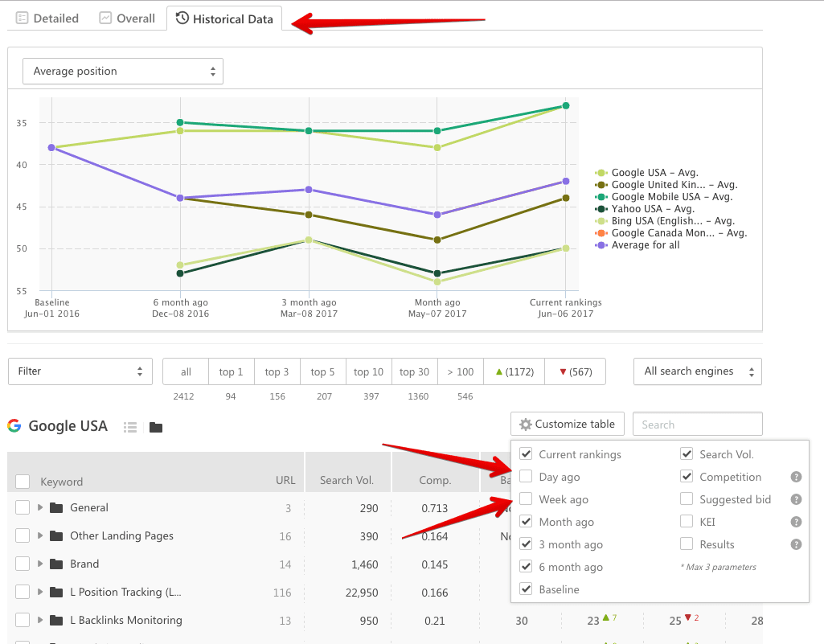This screenshot has width=824, height=644.
Task: Sort table by Search Vol. column header
Action: [x=346, y=480]
